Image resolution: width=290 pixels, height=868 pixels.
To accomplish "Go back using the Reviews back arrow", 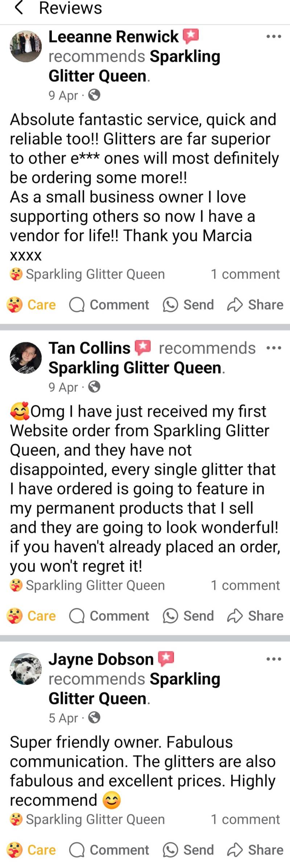I will (x=19, y=8).
